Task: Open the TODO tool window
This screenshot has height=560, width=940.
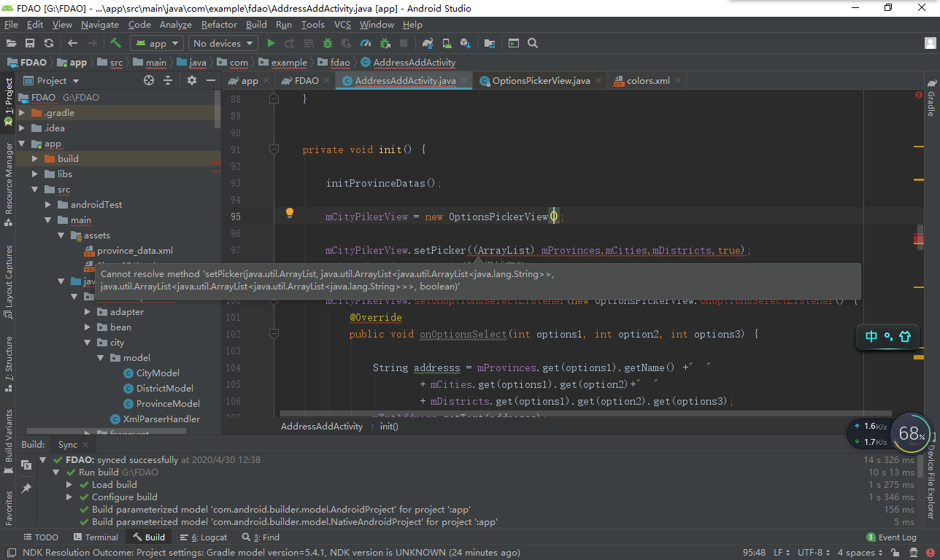Action: [x=40, y=537]
